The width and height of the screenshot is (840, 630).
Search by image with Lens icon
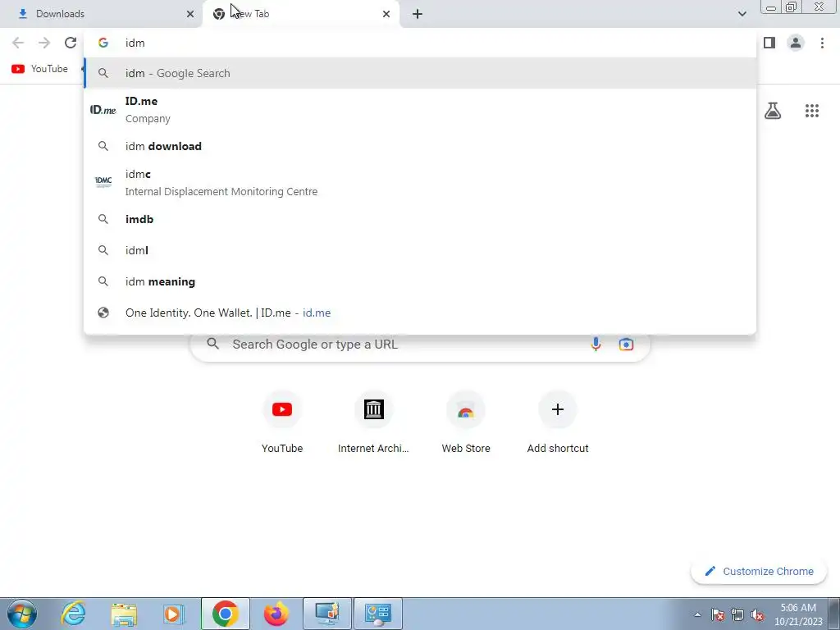(x=626, y=344)
